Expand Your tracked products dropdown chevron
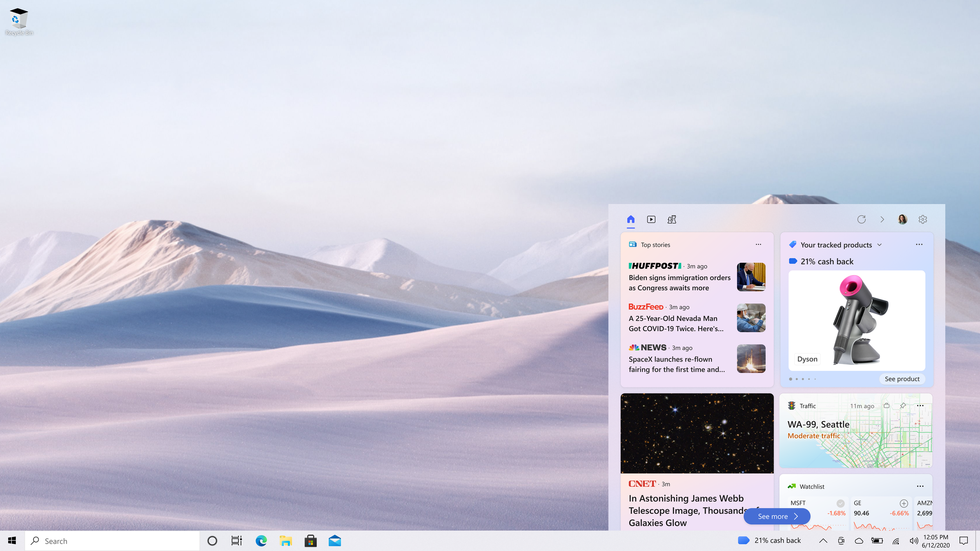Viewport: 980px width, 551px height. [x=880, y=245]
